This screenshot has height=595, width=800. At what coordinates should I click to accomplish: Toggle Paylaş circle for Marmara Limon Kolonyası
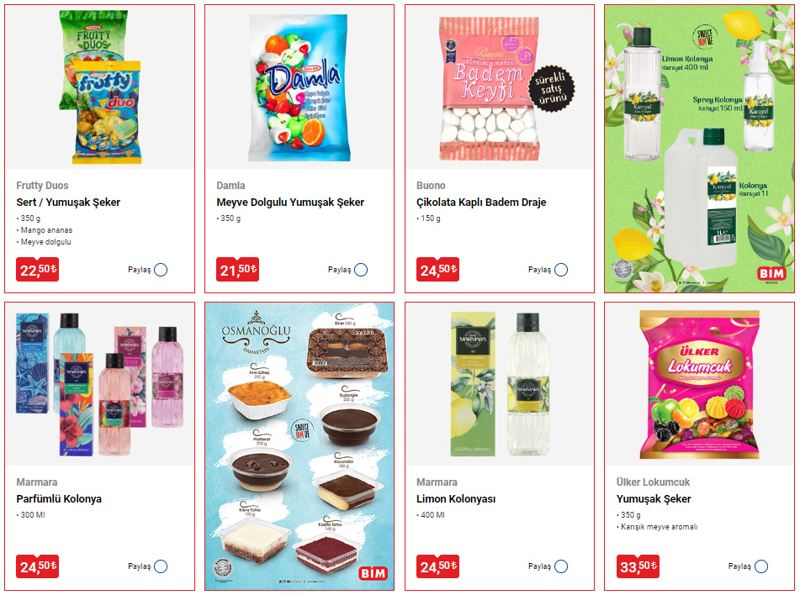pyautogui.click(x=561, y=566)
